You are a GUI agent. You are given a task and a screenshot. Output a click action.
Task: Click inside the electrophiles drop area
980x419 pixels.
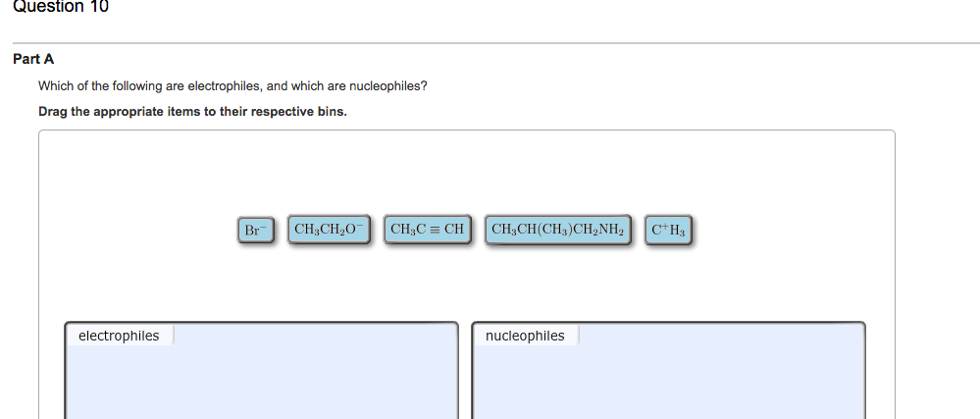261,382
